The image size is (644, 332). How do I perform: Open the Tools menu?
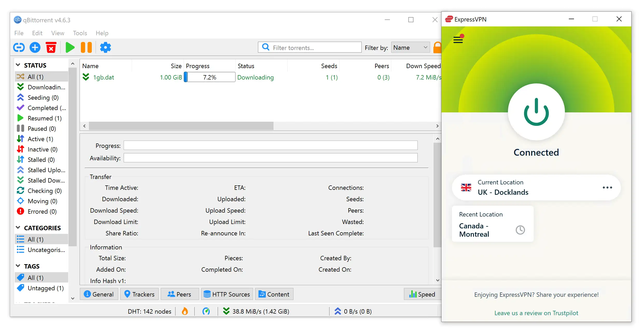80,33
